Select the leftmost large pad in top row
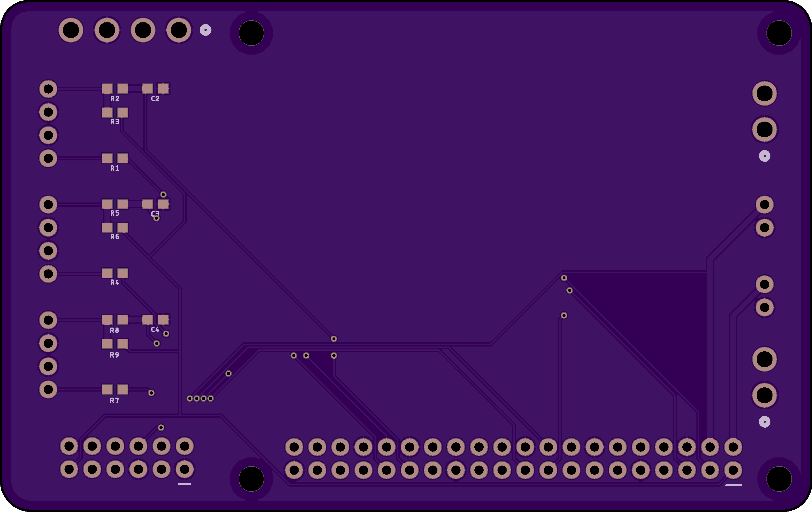812x512 pixels. click(71, 30)
